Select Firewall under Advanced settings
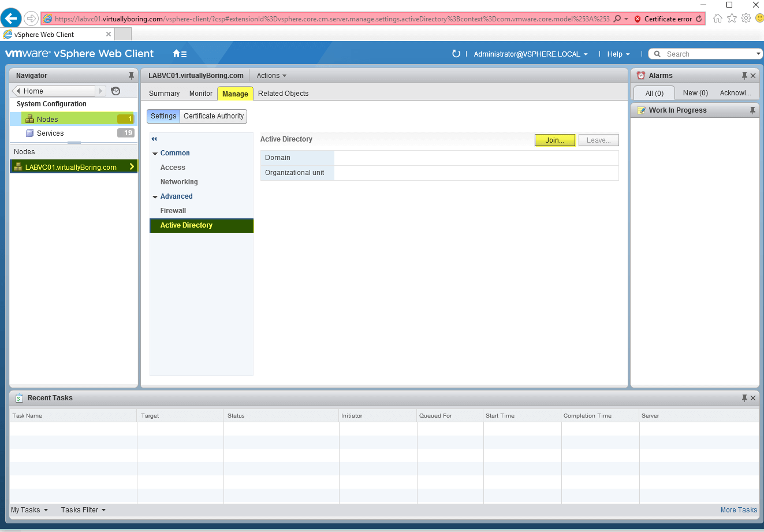The height and width of the screenshot is (532, 764). (173, 211)
